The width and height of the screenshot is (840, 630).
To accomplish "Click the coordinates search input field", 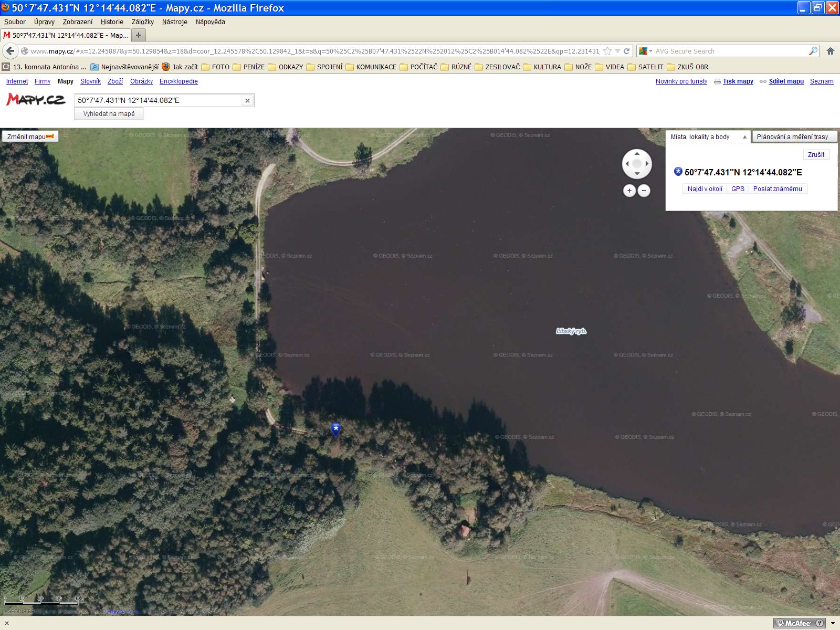I will pyautogui.click(x=157, y=100).
